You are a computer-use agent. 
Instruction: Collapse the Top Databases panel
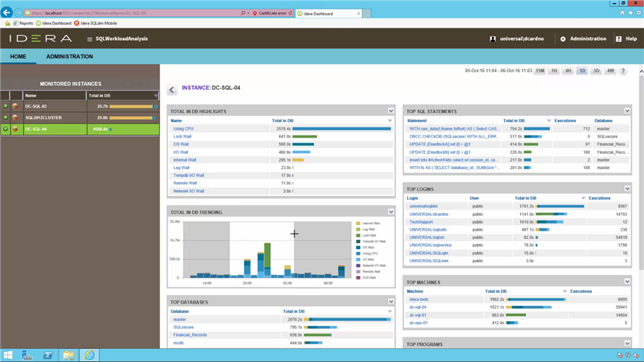(390, 301)
